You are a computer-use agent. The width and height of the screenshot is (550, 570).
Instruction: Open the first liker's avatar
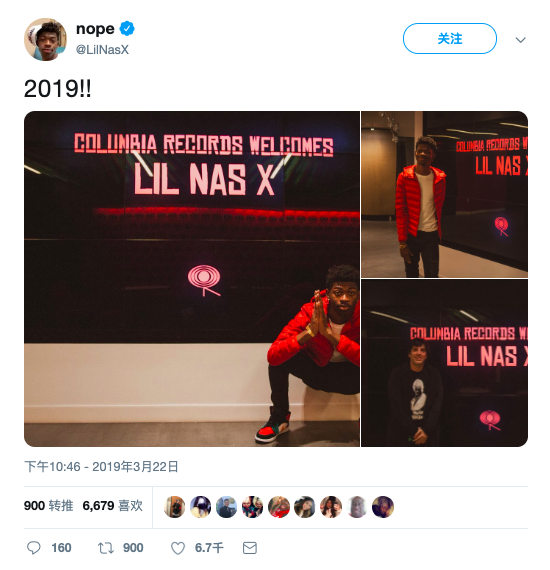[x=174, y=507]
